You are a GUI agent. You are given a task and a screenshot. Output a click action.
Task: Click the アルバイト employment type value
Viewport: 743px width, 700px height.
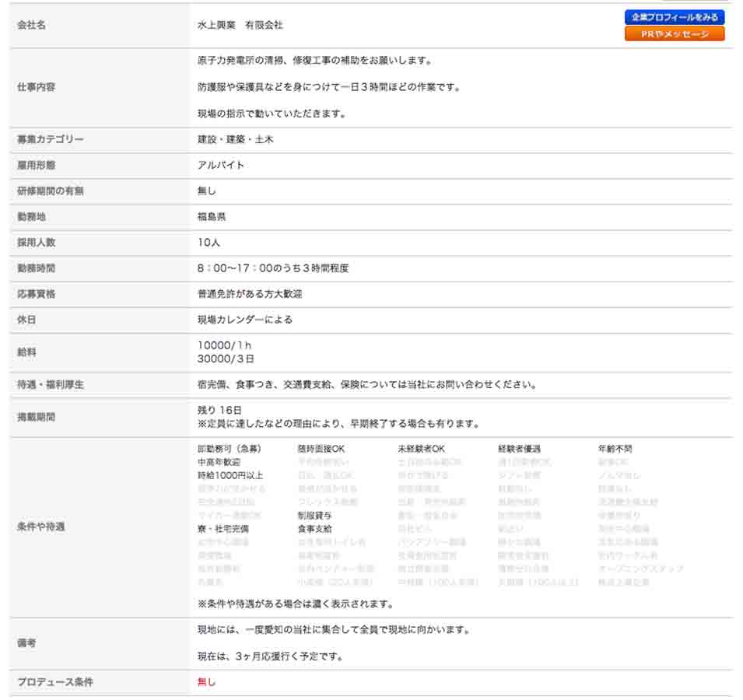(x=221, y=166)
